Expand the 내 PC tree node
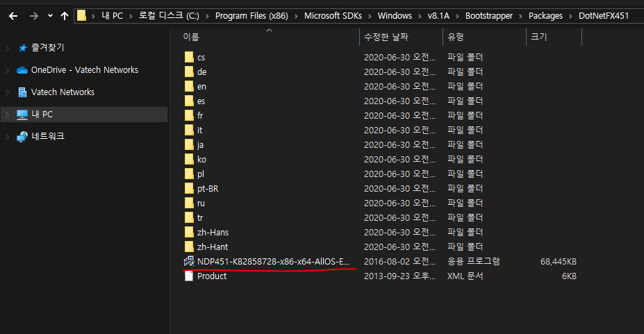 [x=7, y=115]
